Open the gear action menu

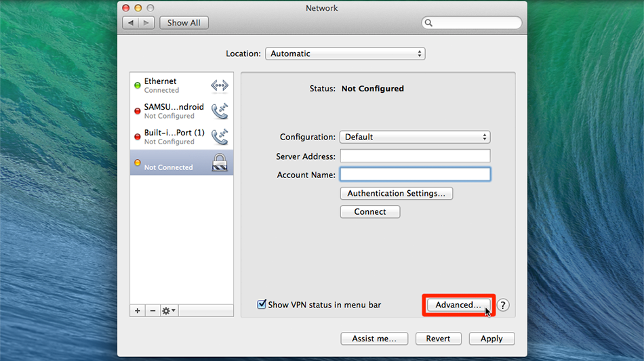(169, 310)
